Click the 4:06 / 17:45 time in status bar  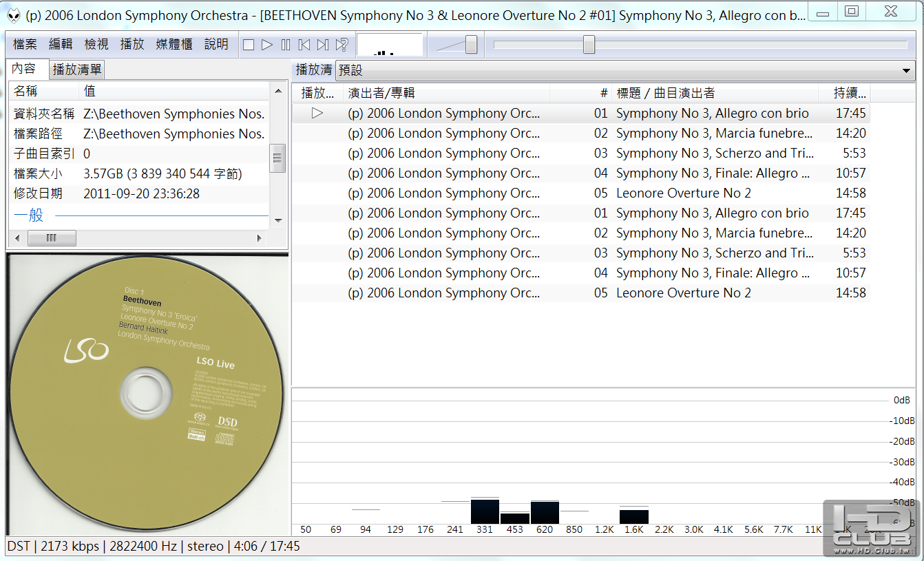click(x=267, y=547)
